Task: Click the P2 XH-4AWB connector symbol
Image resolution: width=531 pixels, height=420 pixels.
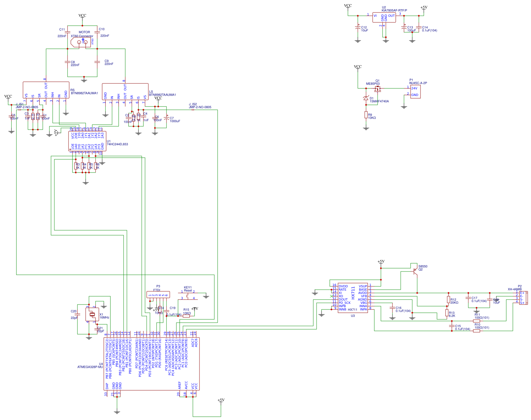Action: (523, 298)
